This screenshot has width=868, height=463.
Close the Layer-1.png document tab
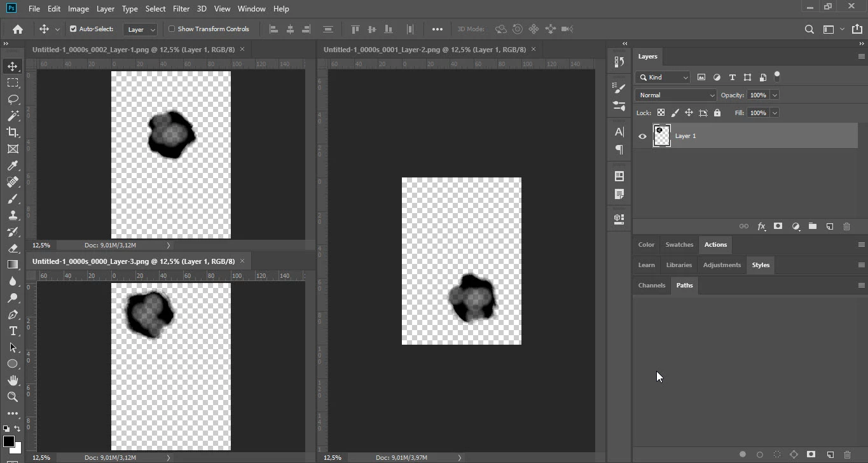coord(242,49)
